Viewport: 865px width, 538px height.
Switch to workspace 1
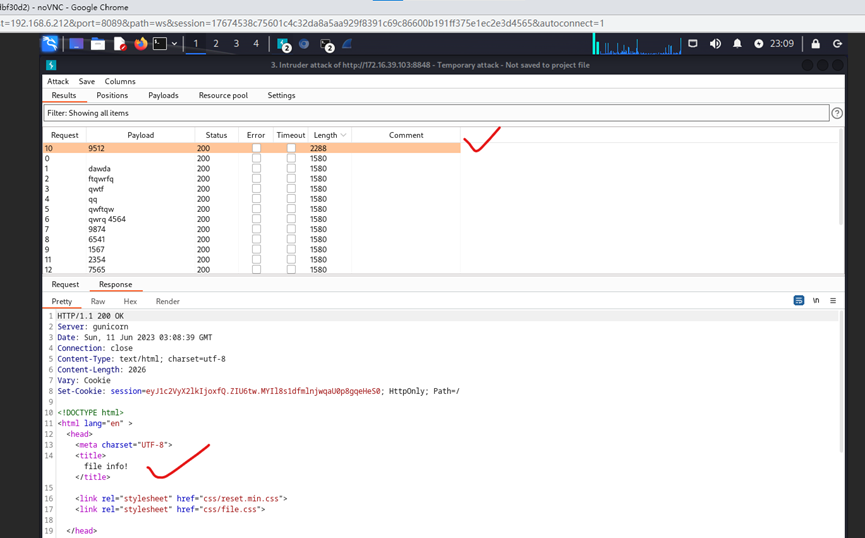click(x=195, y=44)
